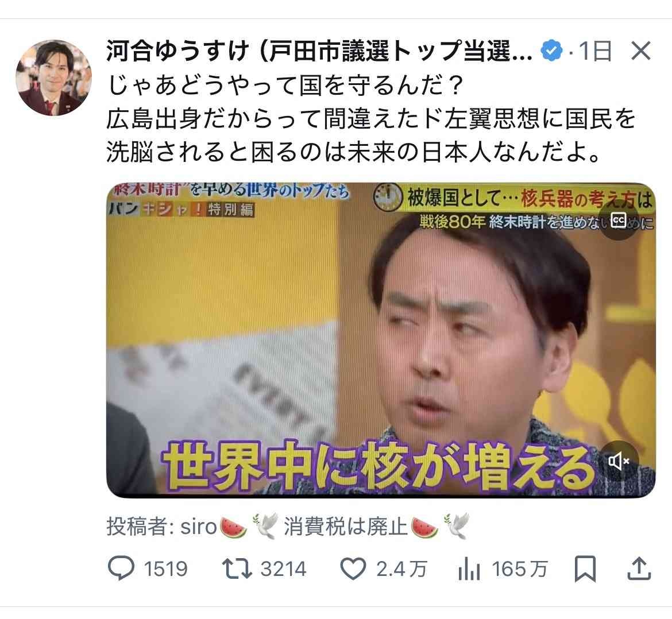
Task: Check the 165万 views count
Action: [520, 569]
